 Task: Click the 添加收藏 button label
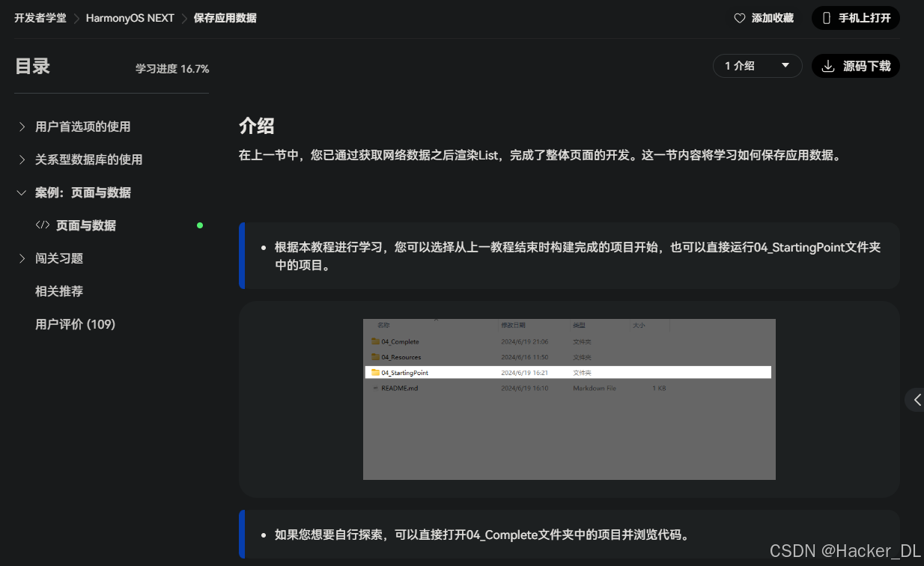coord(773,18)
